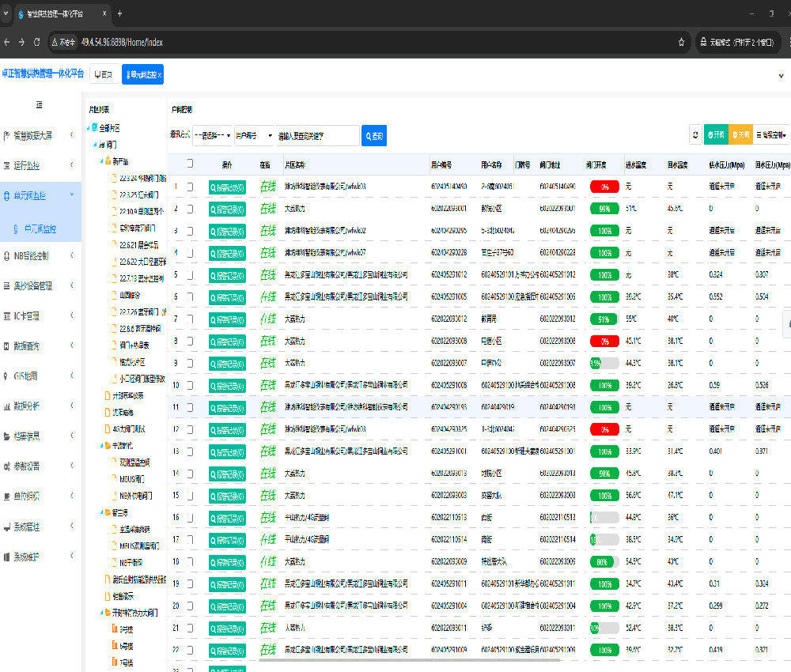791x672 pixels.
Task: Click the table horizontal scrollbar
Action: click(x=410, y=659)
